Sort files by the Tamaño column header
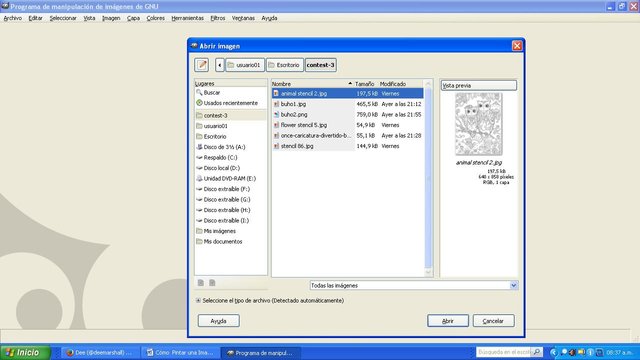Viewport: 640px width, 360px height. pos(365,84)
